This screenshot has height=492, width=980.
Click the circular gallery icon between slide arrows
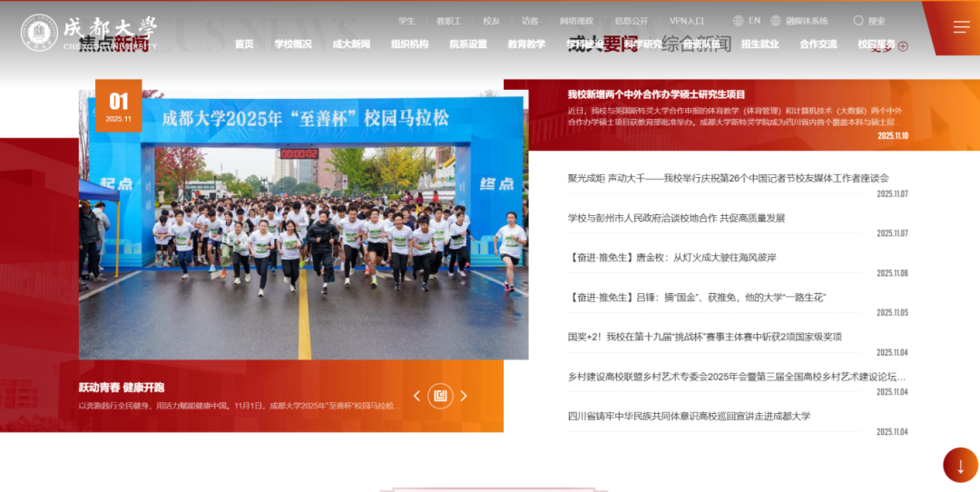441,396
